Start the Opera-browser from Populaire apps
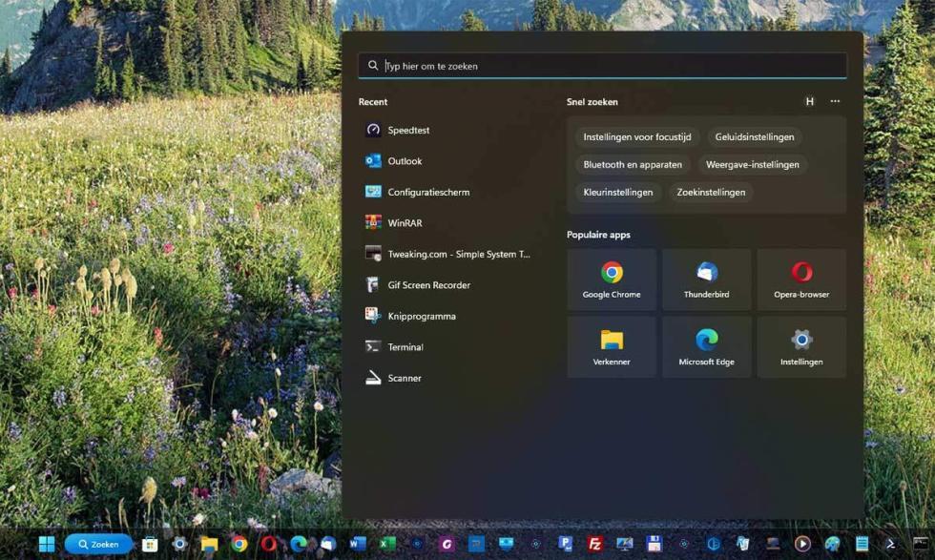 pyautogui.click(x=801, y=279)
